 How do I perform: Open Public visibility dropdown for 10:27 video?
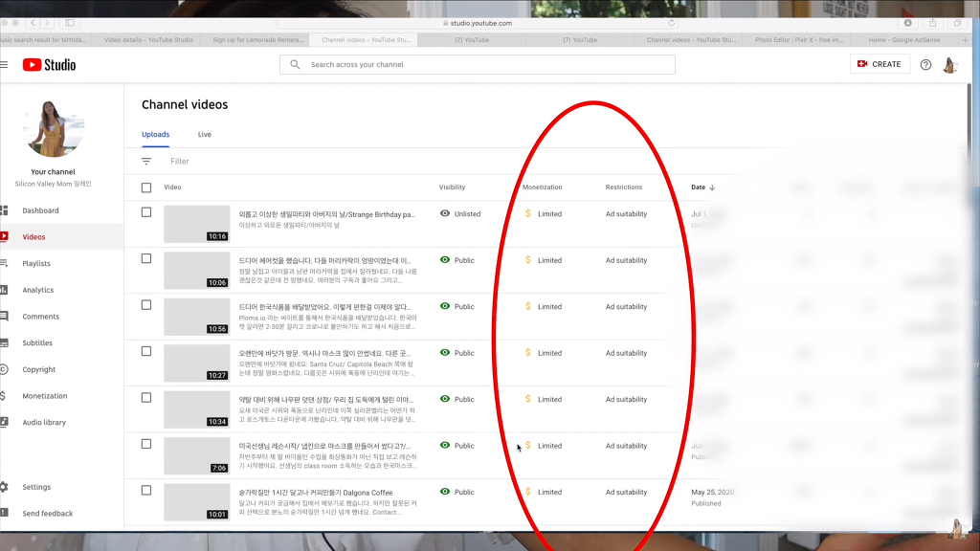tap(457, 353)
